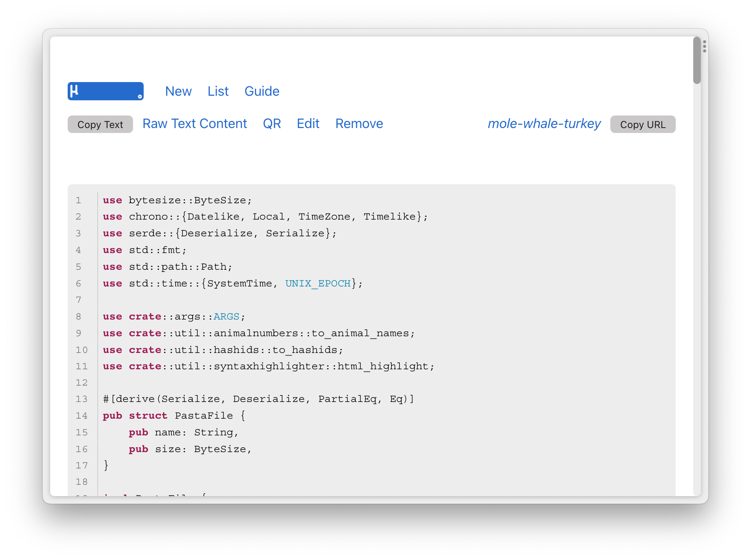This screenshot has width=751, height=560.
Task: Click the Copy URL button
Action: [x=643, y=124]
